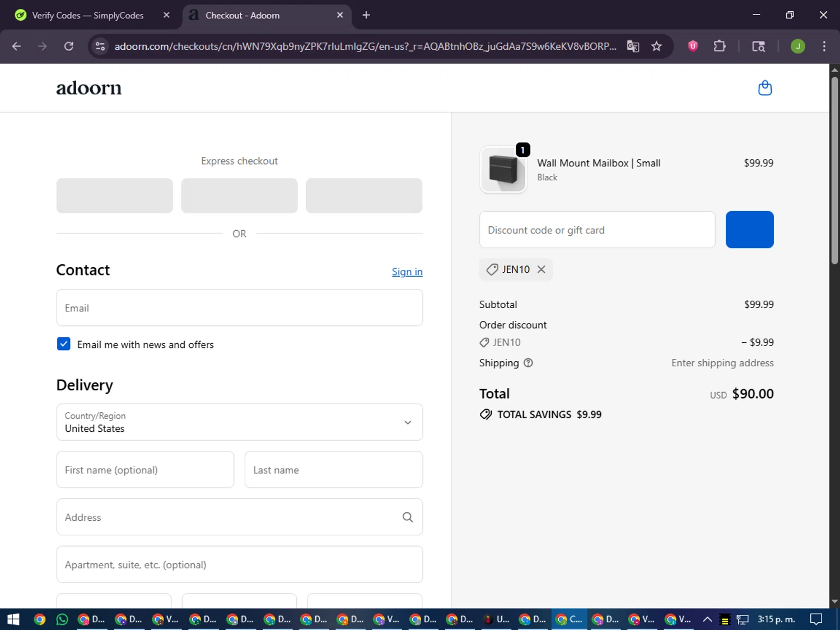Open the browser extensions puzzle icon
Screen dimensions: 840x630
coord(720,46)
